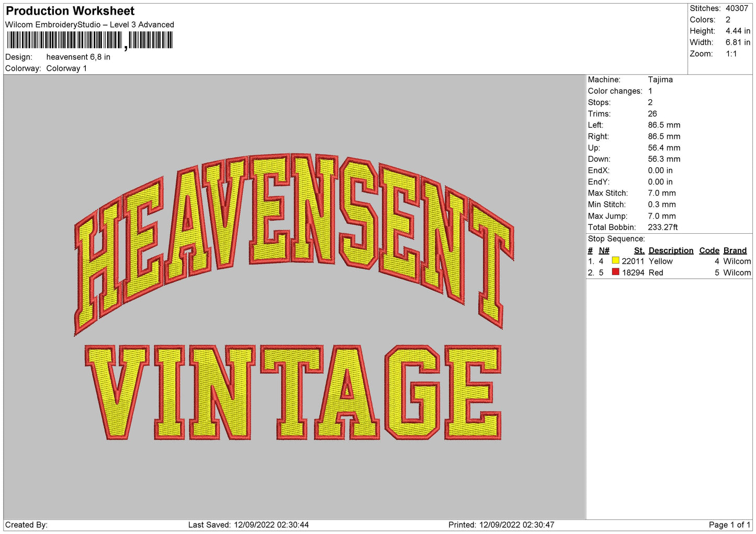Click the 'Code' column header
The image size is (756, 534).
(x=709, y=251)
